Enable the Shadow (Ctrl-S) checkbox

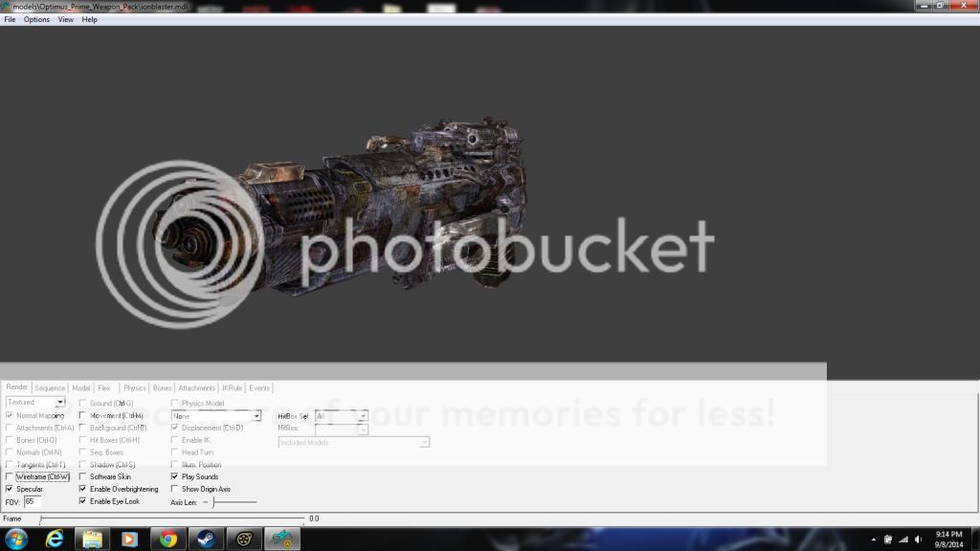(x=82, y=465)
